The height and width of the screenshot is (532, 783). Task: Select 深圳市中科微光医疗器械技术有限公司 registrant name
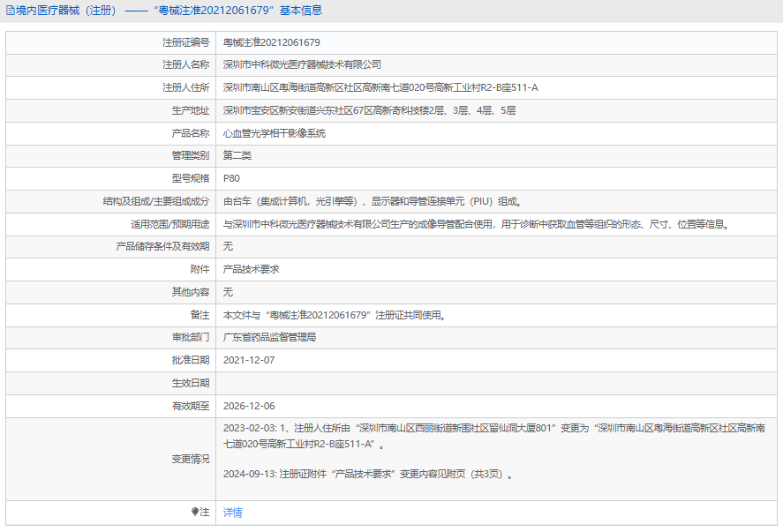tap(302, 65)
